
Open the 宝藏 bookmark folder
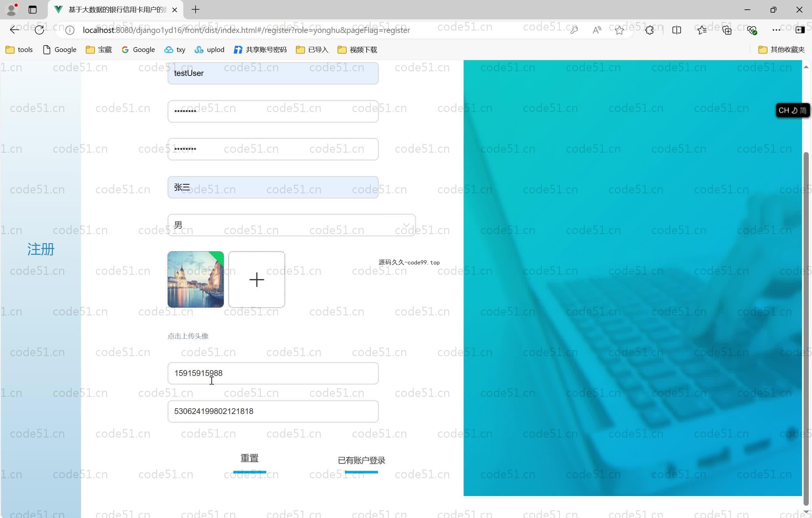[x=98, y=50]
